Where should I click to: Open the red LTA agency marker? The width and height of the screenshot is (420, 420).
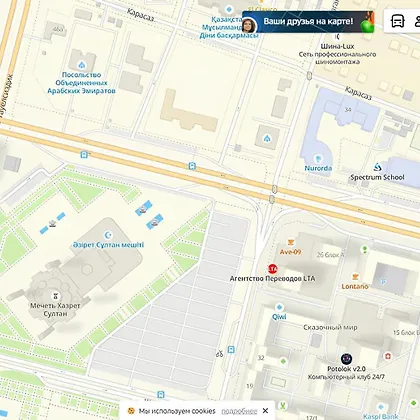tap(273, 269)
